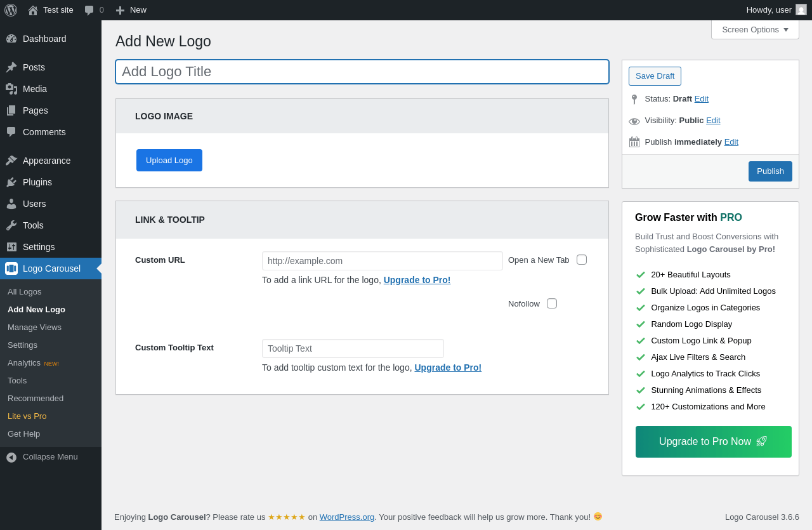Click the Tools wrench icon
812x530 pixels.
click(11, 225)
